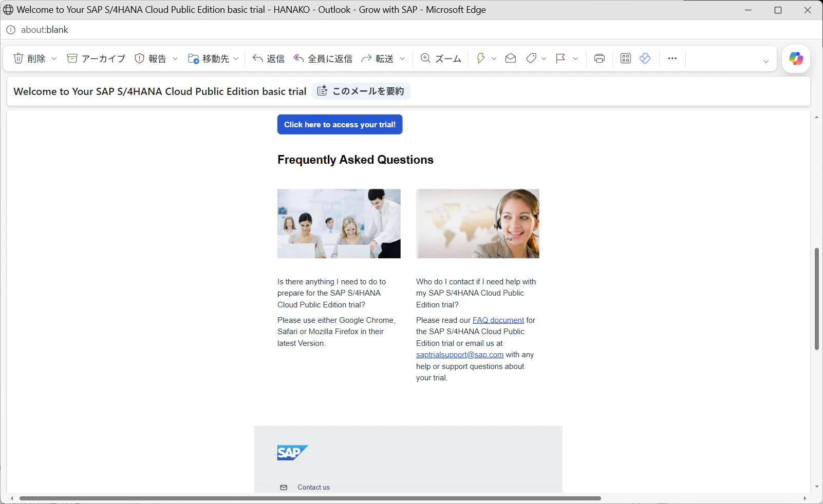
Task: Click the office team photo thumbnail
Action: 339,224
